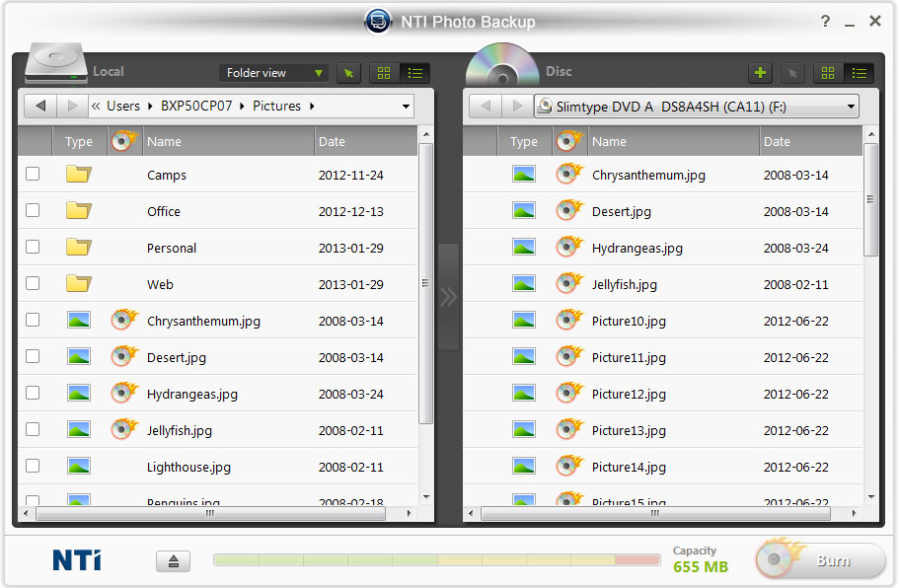This screenshot has height=588, width=899.
Task: Sort Local list by Date column
Action: (x=366, y=141)
